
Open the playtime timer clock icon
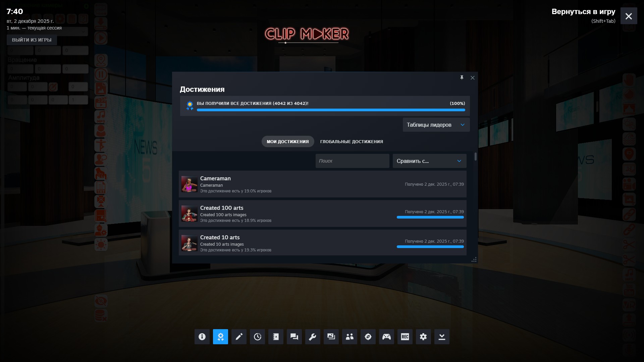[x=257, y=337]
